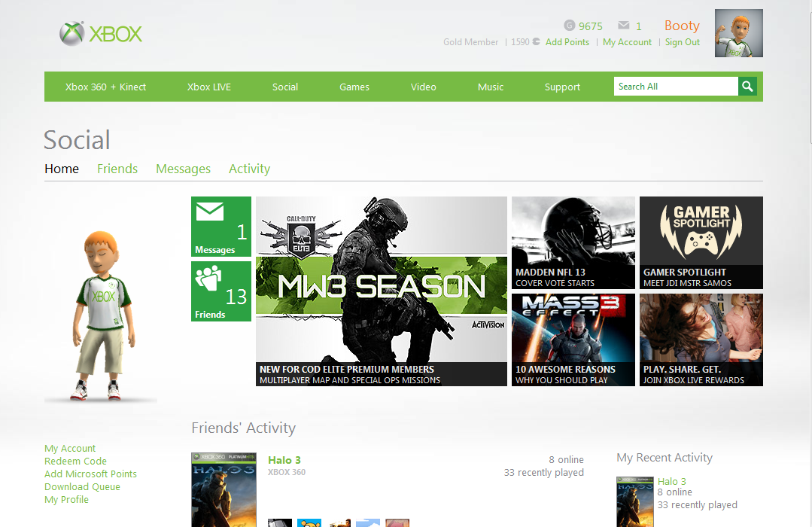Click Add Points in header
Screen dimensions: 812x527
567,42
